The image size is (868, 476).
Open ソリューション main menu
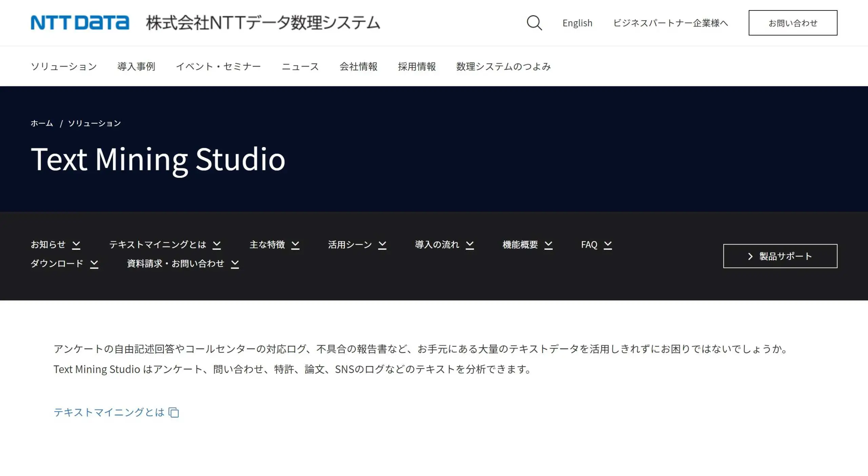(x=64, y=66)
